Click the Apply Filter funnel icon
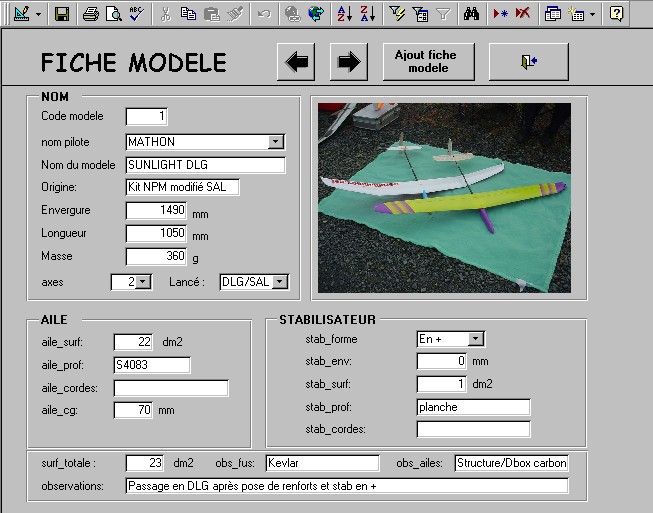 [443, 14]
